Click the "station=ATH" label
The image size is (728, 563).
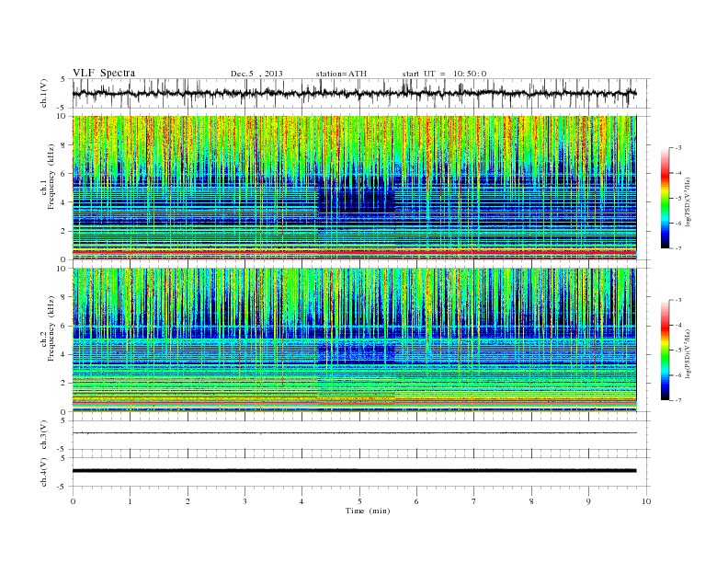341,74
